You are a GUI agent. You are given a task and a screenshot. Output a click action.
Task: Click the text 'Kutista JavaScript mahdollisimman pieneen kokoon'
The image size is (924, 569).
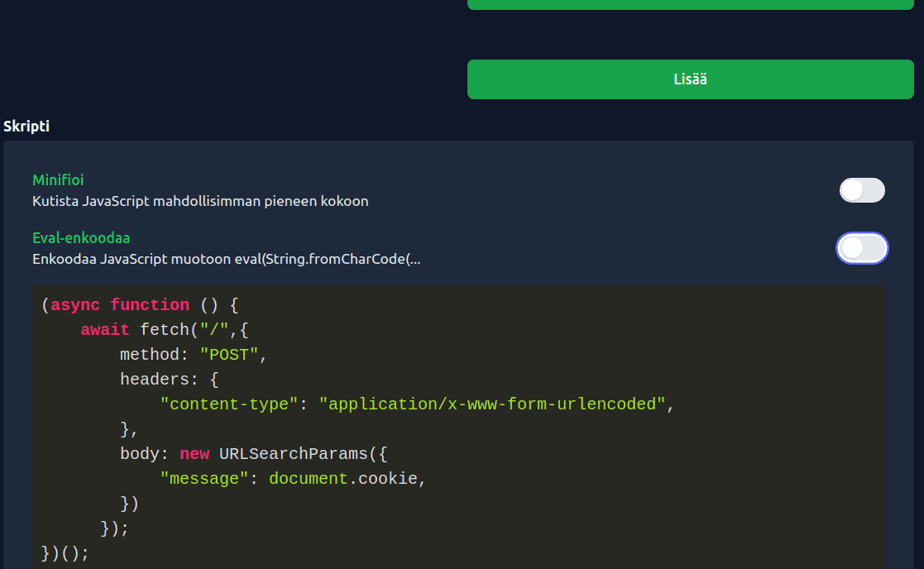[200, 201]
